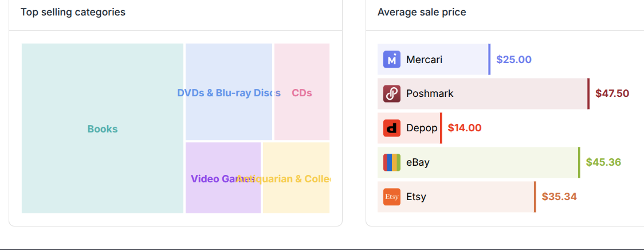Select the CDs treemap tile
The image size is (644, 250).
(302, 92)
